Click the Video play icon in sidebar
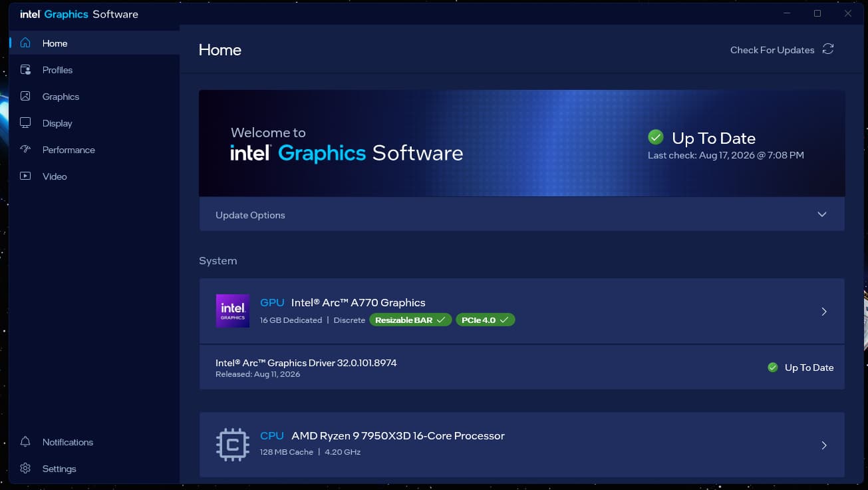This screenshot has width=868, height=490. pyautogui.click(x=25, y=176)
